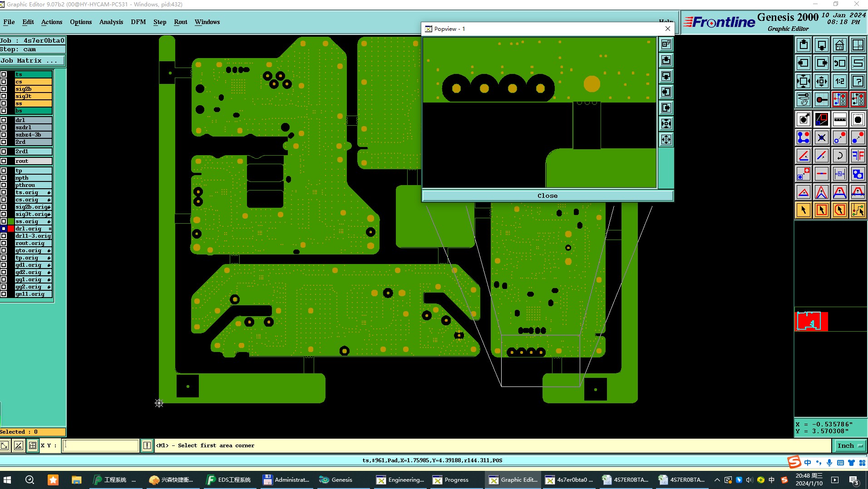868x489 pixels.
Task: Click the red color swatch of drl.orig
Action: 11,229
